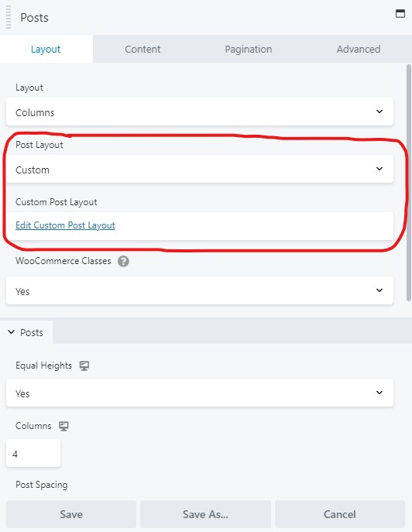This screenshot has height=532, width=412.
Task: Click the responsive monitor icon next to Columns
Action: 64,426
